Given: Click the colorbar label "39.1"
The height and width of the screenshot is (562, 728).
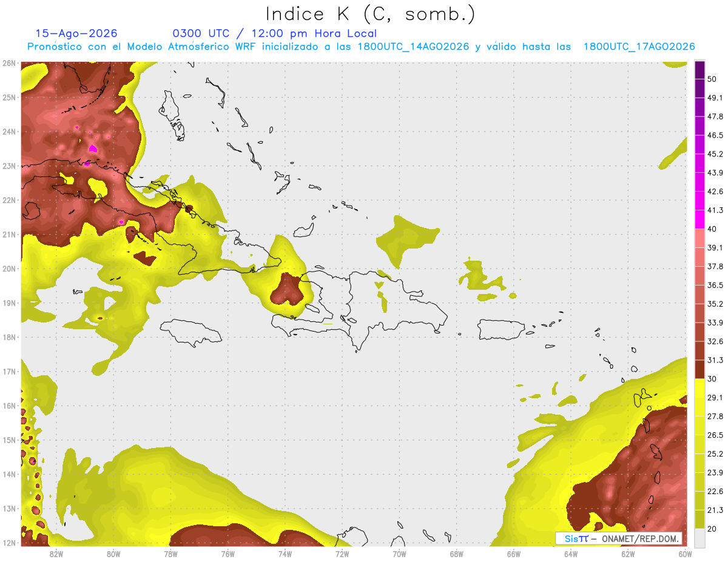Looking at the screenshot, I should (x=715, y=248).
